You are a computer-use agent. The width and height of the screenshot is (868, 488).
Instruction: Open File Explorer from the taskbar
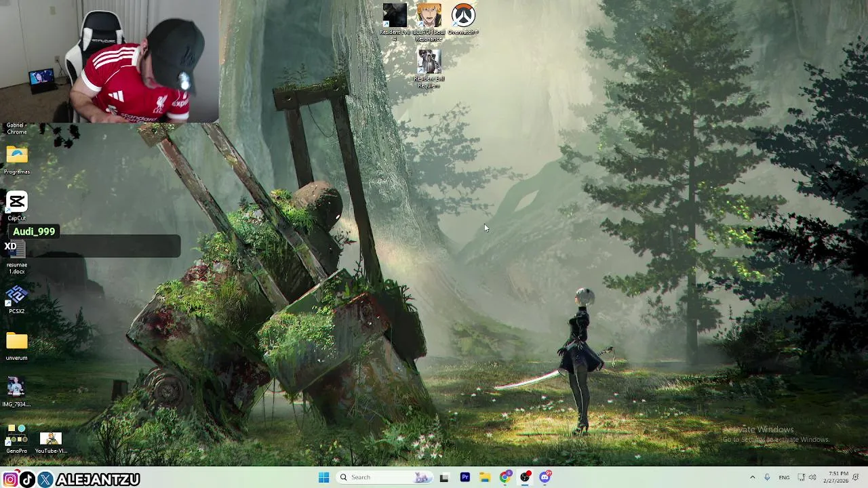[x=485, y=477]
